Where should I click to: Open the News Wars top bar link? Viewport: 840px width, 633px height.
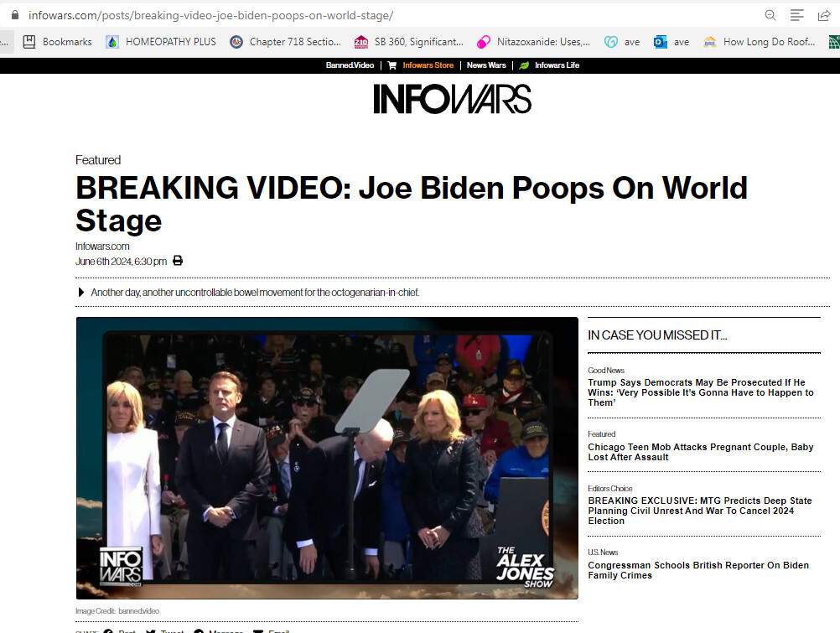pyautogui.click(x=486, y=65)
